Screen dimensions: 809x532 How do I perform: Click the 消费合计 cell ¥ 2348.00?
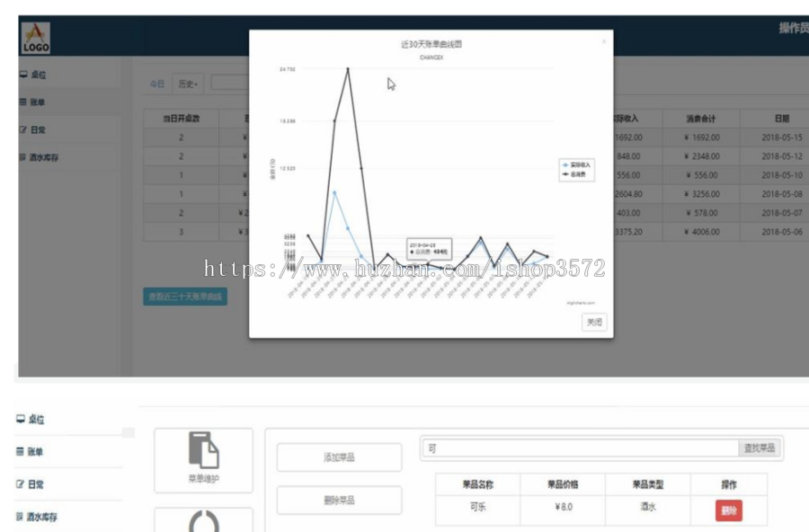[702, 155]
